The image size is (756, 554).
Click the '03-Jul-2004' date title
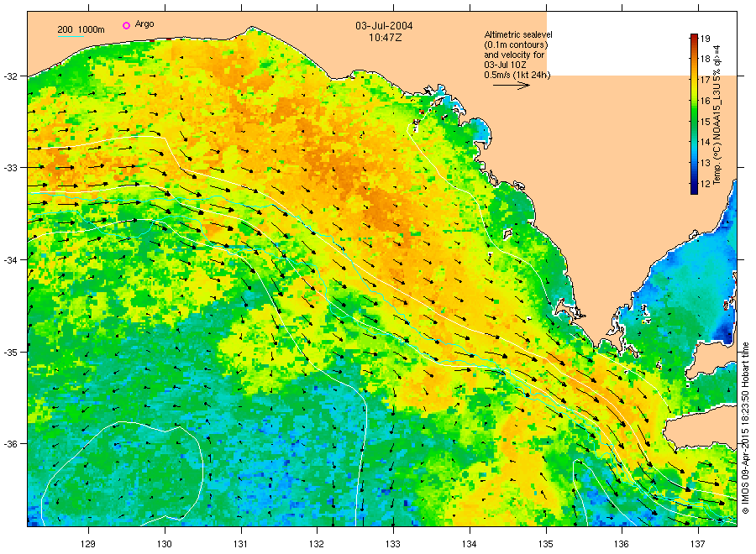[x=384, y=26]
